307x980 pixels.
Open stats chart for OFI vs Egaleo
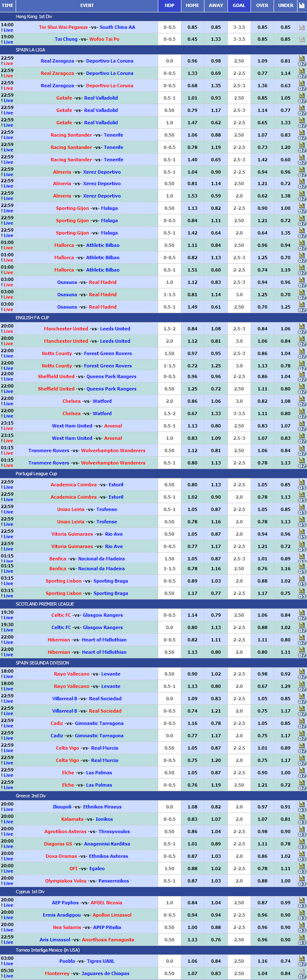point(302,866)
